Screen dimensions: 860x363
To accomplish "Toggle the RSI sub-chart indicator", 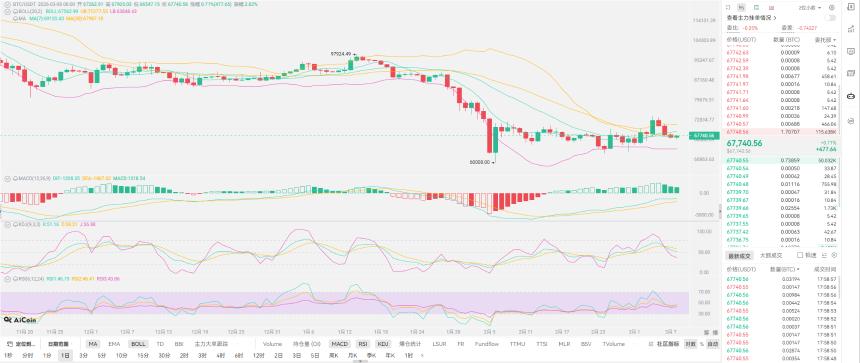I will coord(363,344).
